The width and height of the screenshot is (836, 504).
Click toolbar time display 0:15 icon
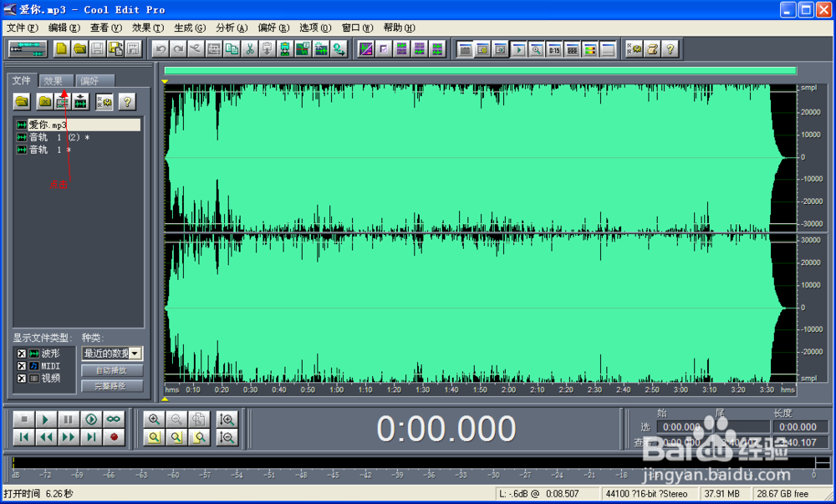click(x=554, y=49)
